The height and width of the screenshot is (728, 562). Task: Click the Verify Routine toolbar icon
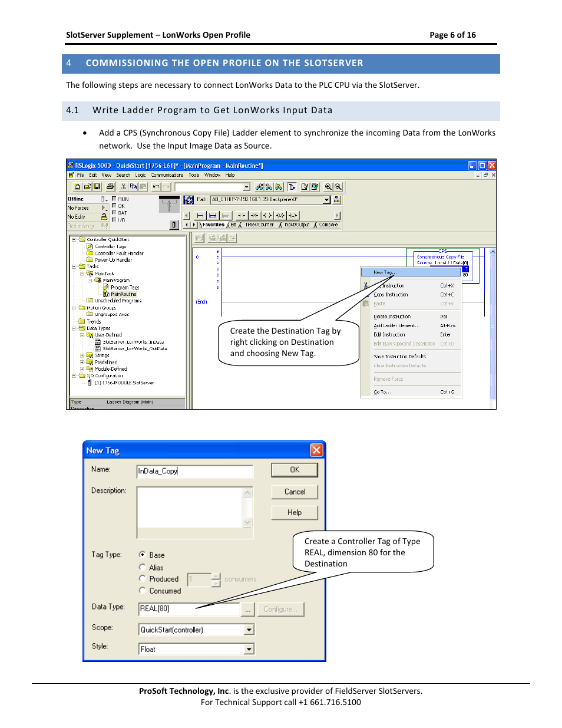tap(305, 187)
